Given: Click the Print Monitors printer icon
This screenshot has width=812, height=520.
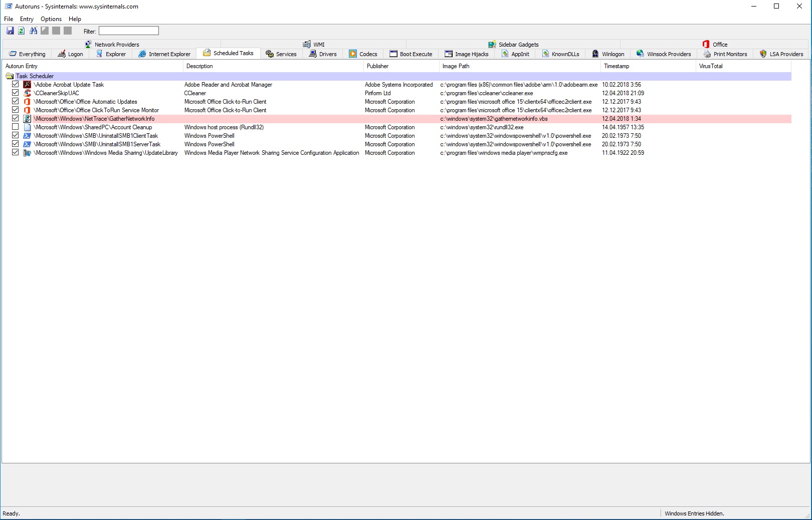Looking at the screenshot, I should point(707,54).
